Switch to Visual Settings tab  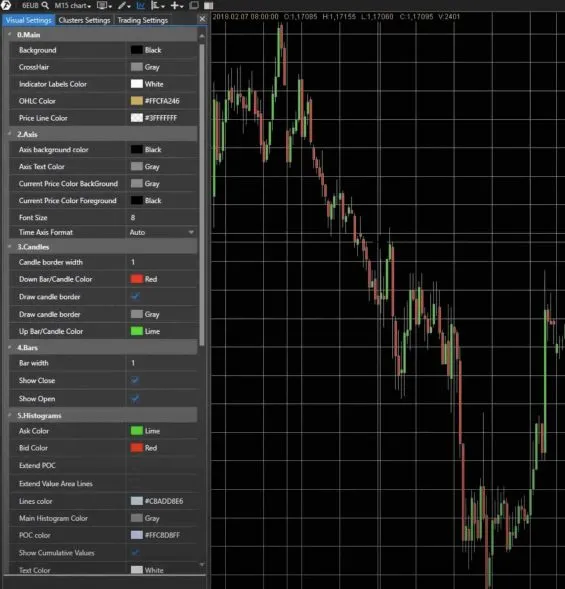tap(29, 20)
